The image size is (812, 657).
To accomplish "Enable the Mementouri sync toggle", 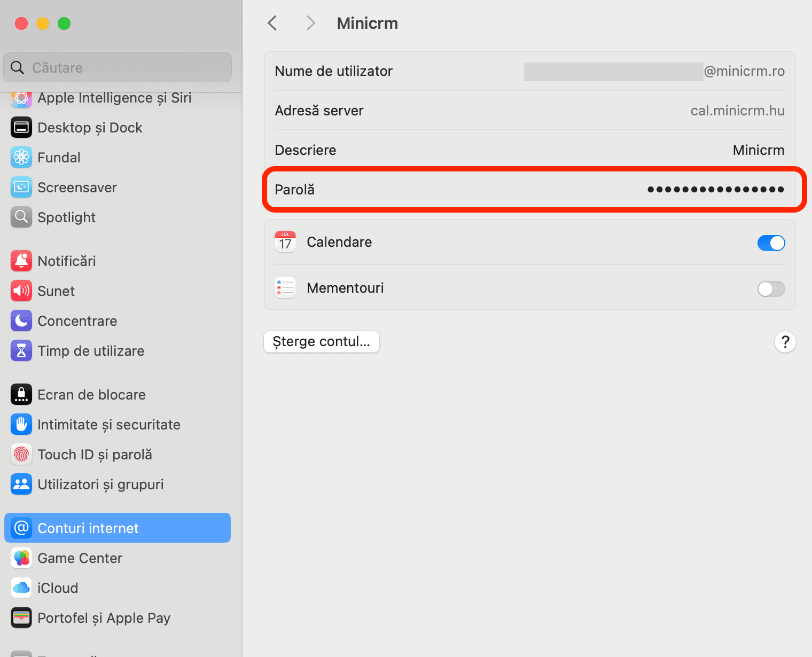I will coord(771,289).
